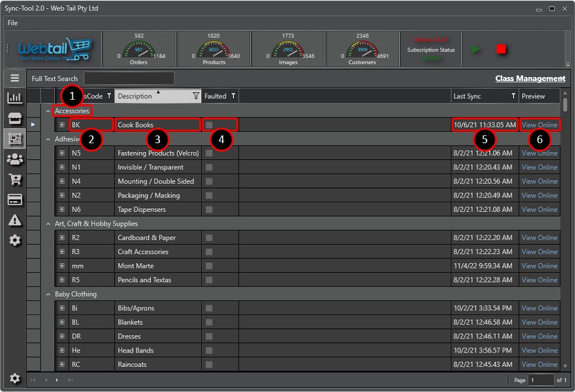
Task: Collapse the Baby Clothing group
Action: click(x=49, y=294)
